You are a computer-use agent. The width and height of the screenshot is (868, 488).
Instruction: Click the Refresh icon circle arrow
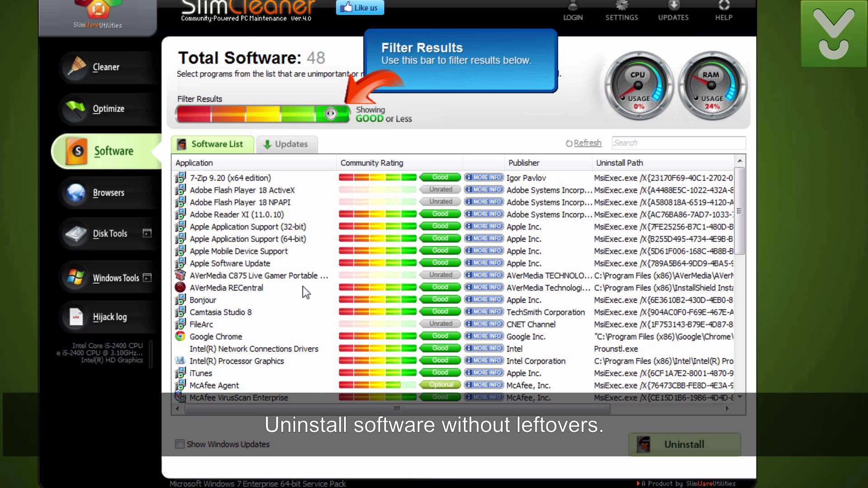coord(569,143)
